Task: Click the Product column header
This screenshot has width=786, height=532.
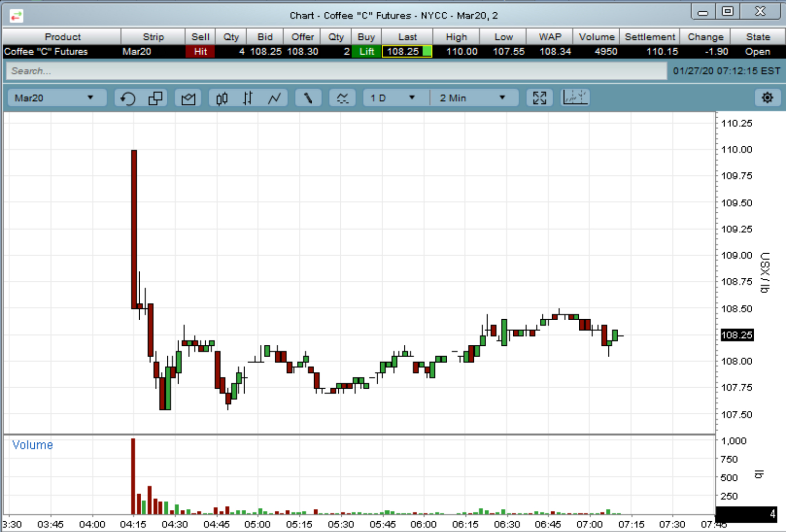Action: pyautogui.click(x=62, y=37)
